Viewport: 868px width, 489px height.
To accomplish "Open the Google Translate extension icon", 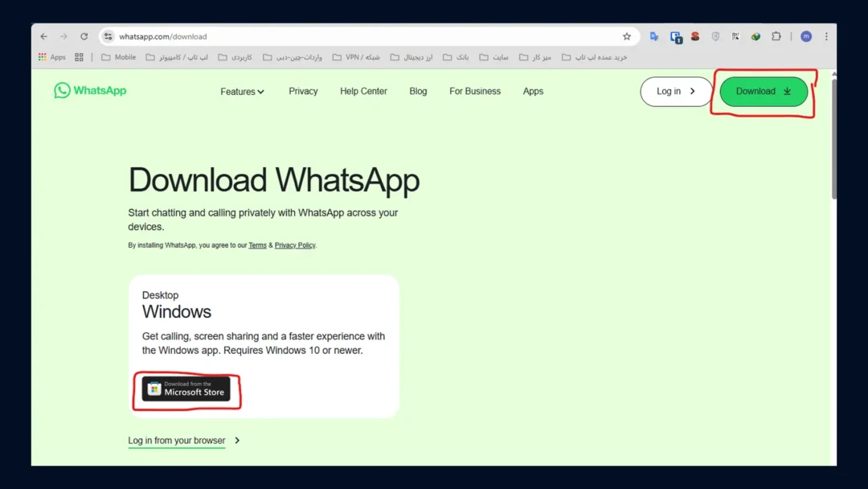I will click(x=654, y=36).
